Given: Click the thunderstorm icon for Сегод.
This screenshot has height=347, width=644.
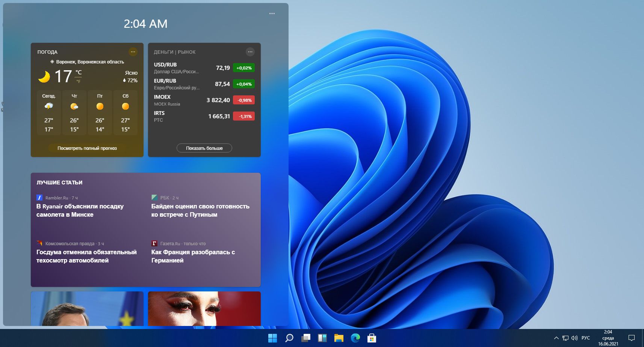Looking at the screenshot, I should pos(49,106).
